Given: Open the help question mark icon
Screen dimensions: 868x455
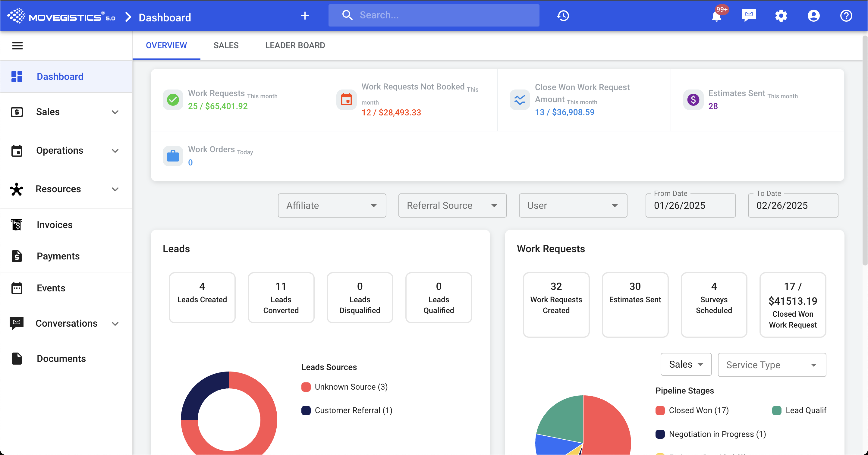Looking at the screenshot, I should coord(846,15).
